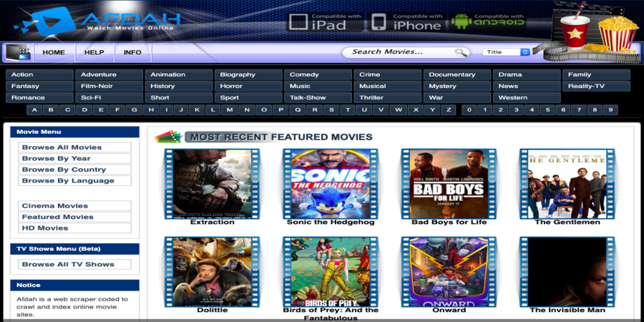The image size is (644, 322).
Task: Filter movies starting with digit 5
Action: pos(547,110)
